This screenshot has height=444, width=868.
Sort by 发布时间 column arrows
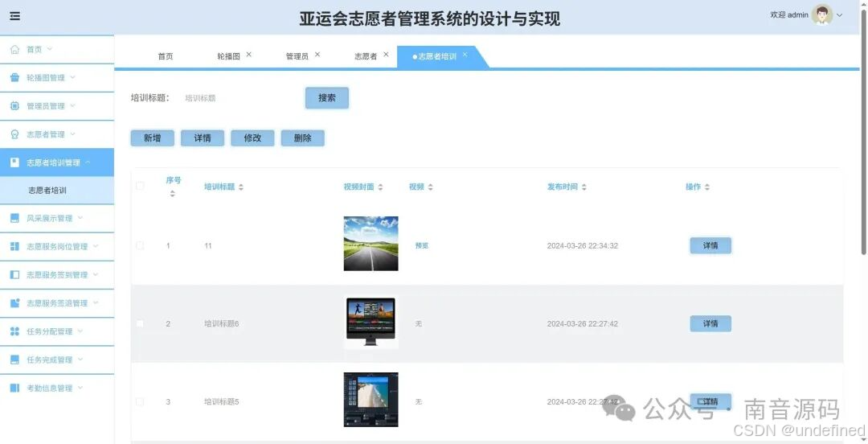[x=584, y=187]
